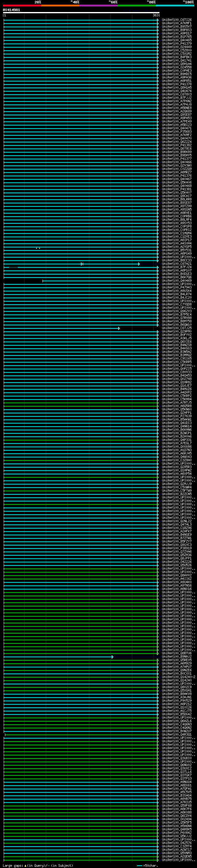Select hit UniRef100_A5BNE8
The image size is (197, 868).
176,108
